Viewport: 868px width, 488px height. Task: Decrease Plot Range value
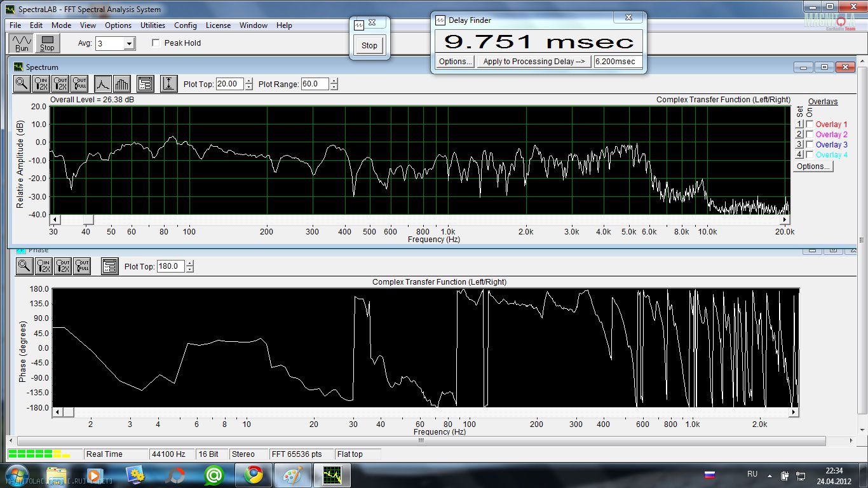coord(334,87)
